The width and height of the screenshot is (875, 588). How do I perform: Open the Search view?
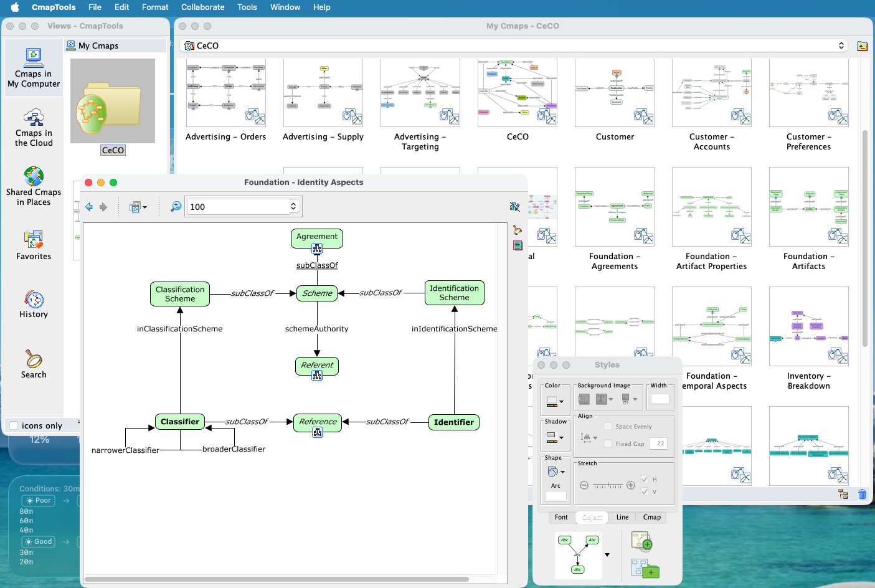34,364
